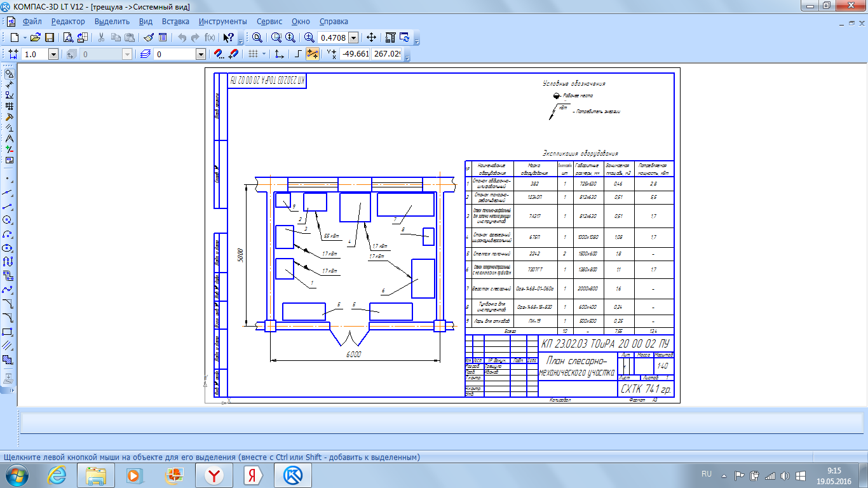Select the Point tool
This screenshot has height=488, width=868.
click(x=8, y=179)
